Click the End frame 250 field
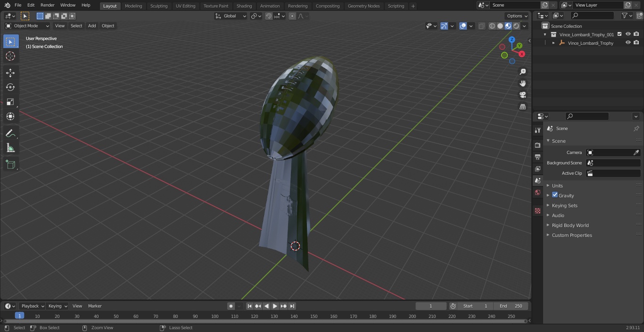644x332 pixels. (x=511, y=306)
